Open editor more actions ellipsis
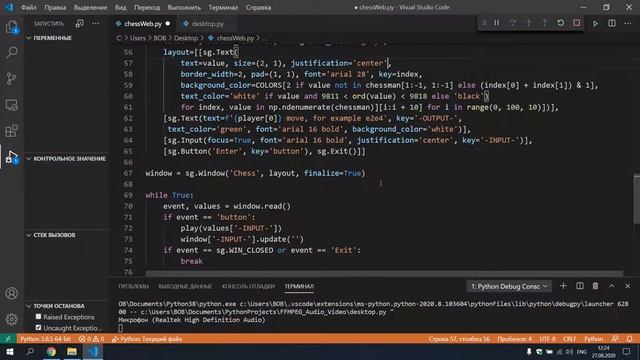Viewport: 640px width, 360px height. (628, 24)
